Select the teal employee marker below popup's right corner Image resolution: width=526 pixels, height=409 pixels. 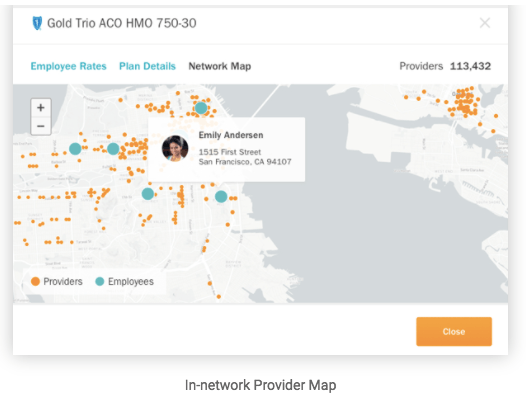click(221, 196)
